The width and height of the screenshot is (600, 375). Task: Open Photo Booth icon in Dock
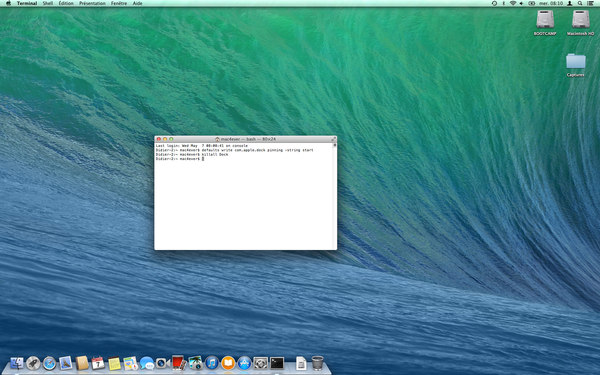(179, 363)
